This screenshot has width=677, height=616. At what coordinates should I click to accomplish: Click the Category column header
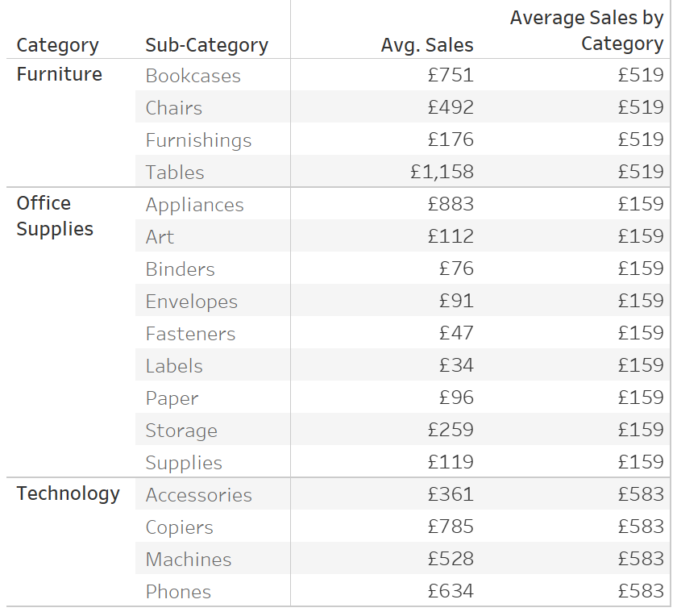coord(57,45)
